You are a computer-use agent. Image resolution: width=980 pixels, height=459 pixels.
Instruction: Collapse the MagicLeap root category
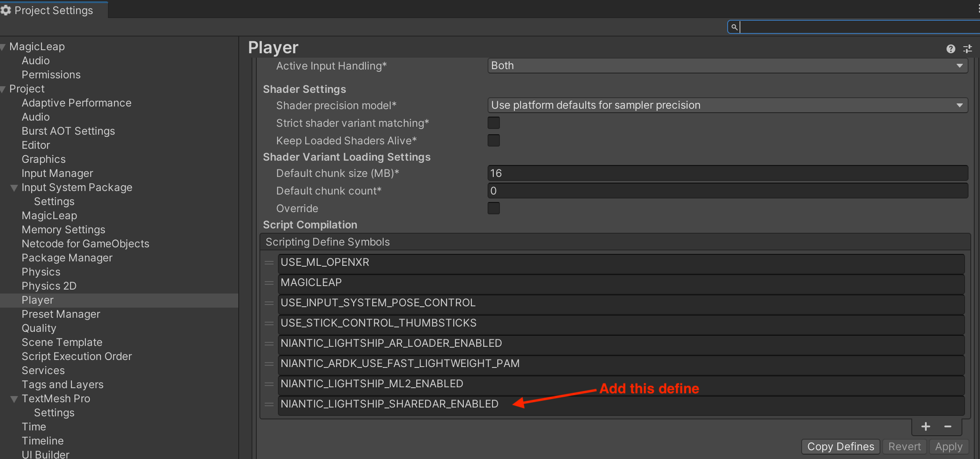click(x=3, y=47)
